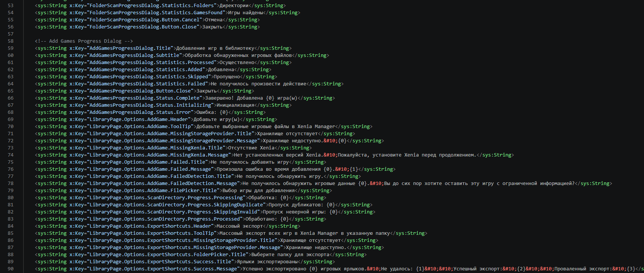
Task: Click key 'AddGamesProgressDialog.Title'
Action: pos(130,48)
